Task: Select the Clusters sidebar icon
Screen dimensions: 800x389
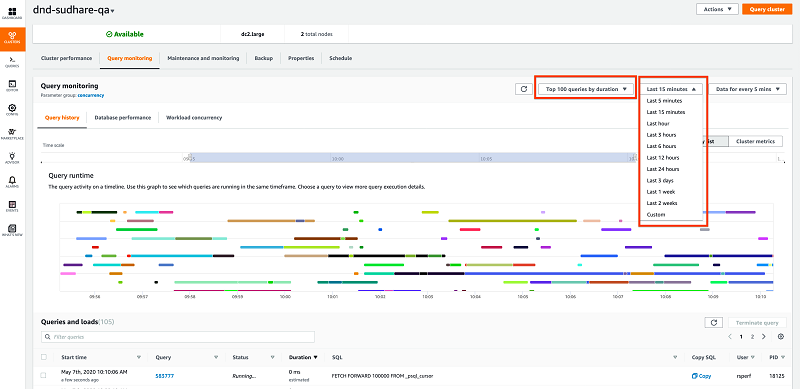Action: (12, 37)
